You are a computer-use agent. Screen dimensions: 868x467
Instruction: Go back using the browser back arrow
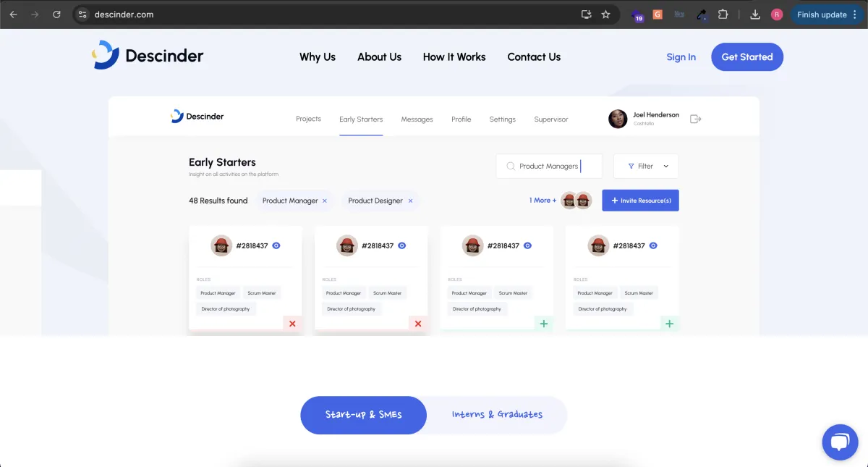(14, 14)
